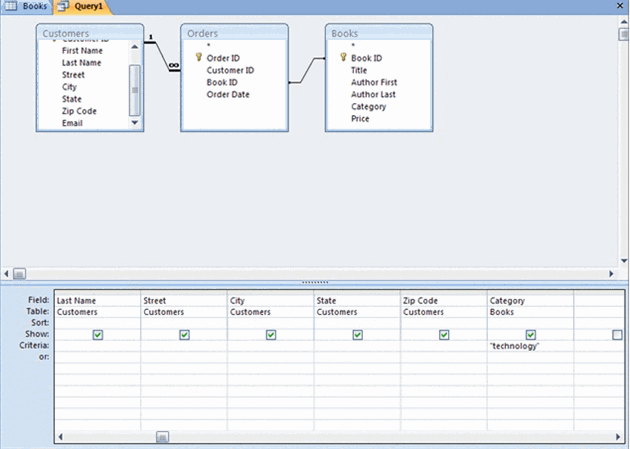Select Zip Code in Customers field list
This screenshot has width=630, height=449.
(79, 111)
